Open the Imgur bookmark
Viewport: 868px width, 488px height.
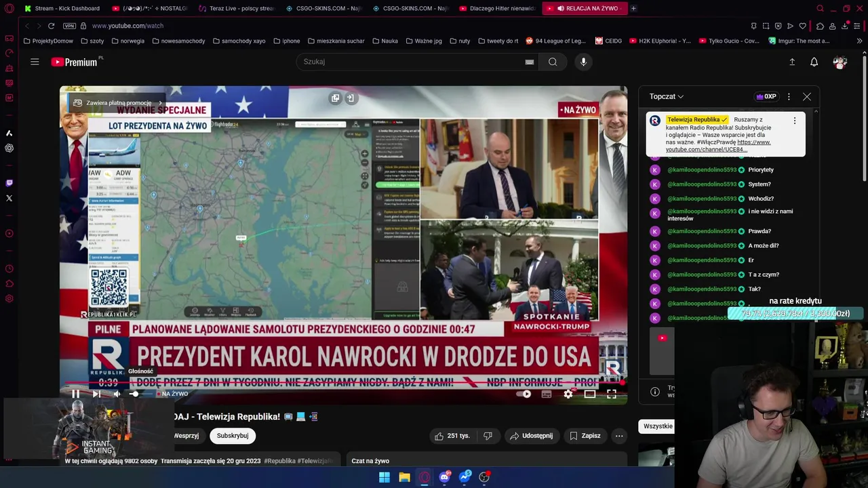(799, 41)
